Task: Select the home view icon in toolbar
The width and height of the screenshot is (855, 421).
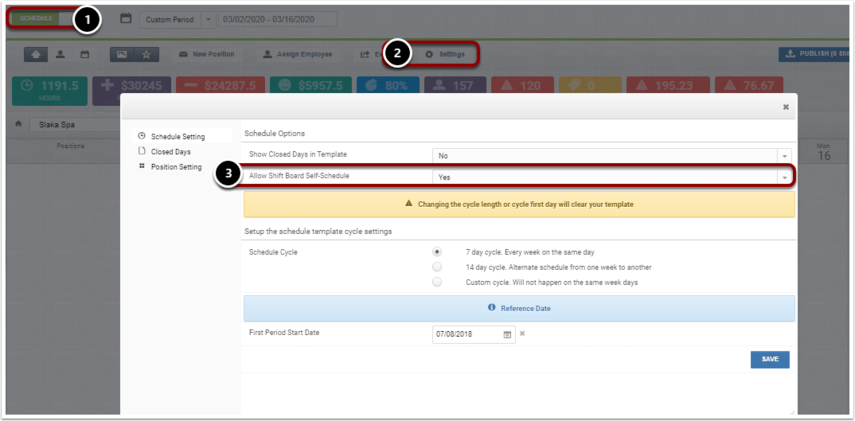Action: tap(36, 55)
